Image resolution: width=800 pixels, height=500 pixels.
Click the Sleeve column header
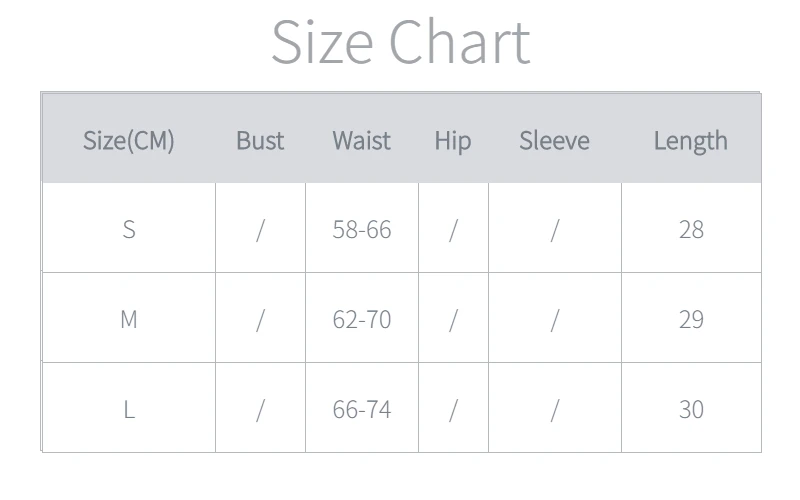tap(554, 140)
